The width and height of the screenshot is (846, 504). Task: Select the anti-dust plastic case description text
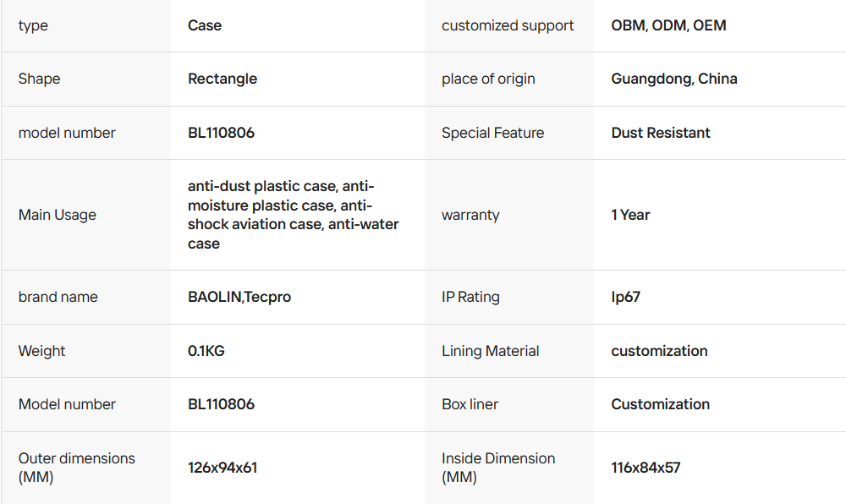click(x=293, y=215)
